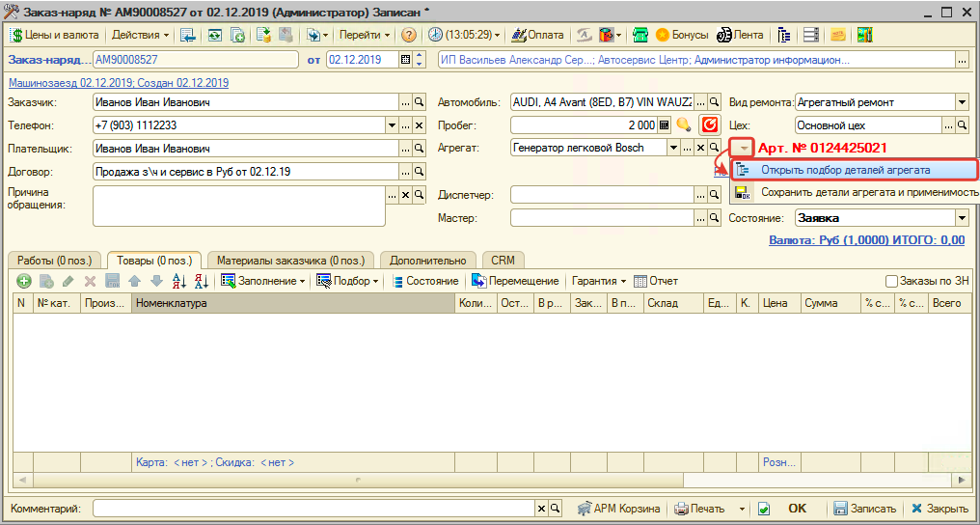Expand the Телефон dropdown arrow
Viewport: 980px width, 525px height.
click(391, 125)
